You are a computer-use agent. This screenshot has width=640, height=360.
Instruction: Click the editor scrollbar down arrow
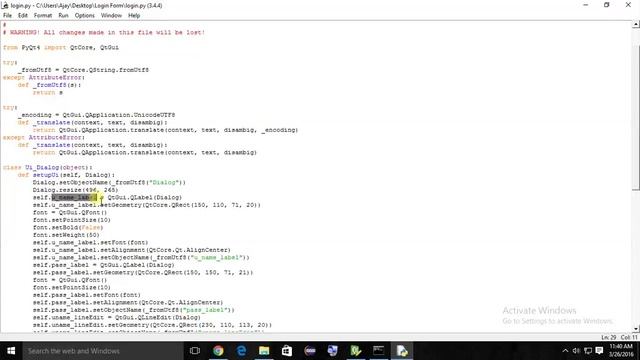pos(636,329)
